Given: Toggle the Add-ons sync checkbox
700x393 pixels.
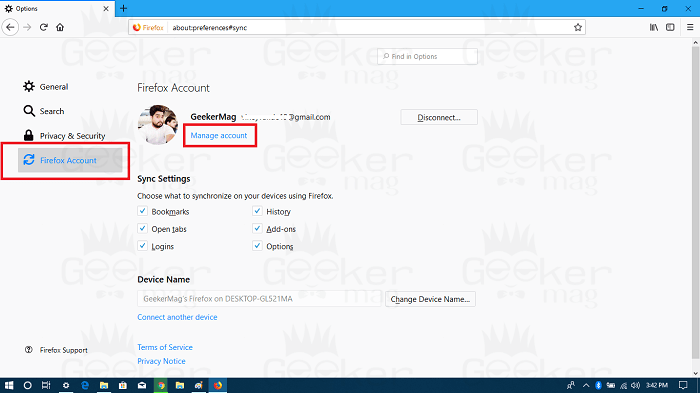Looking at the screenshot, I should (x=257, y=228).
